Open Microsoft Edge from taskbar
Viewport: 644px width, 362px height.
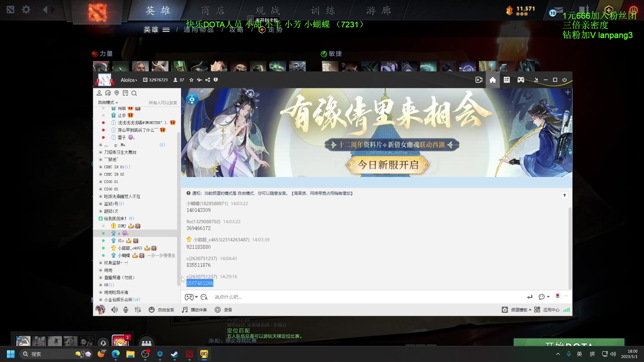coord(116,354)
